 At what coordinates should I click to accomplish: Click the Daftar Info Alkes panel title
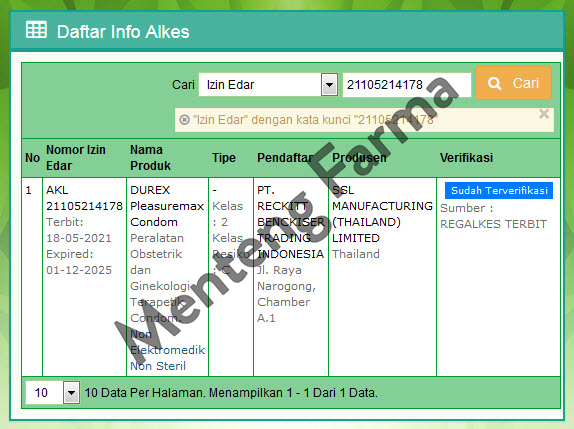[123, 32]
